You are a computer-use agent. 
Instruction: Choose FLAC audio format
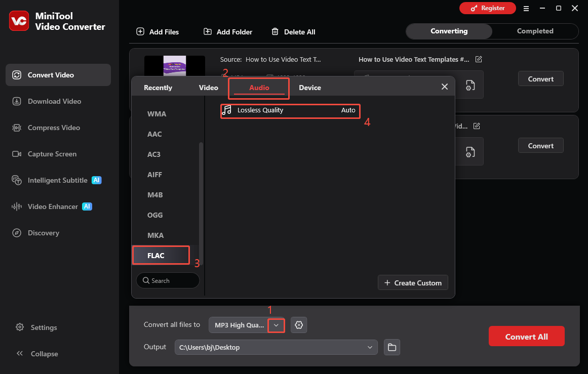161,256
